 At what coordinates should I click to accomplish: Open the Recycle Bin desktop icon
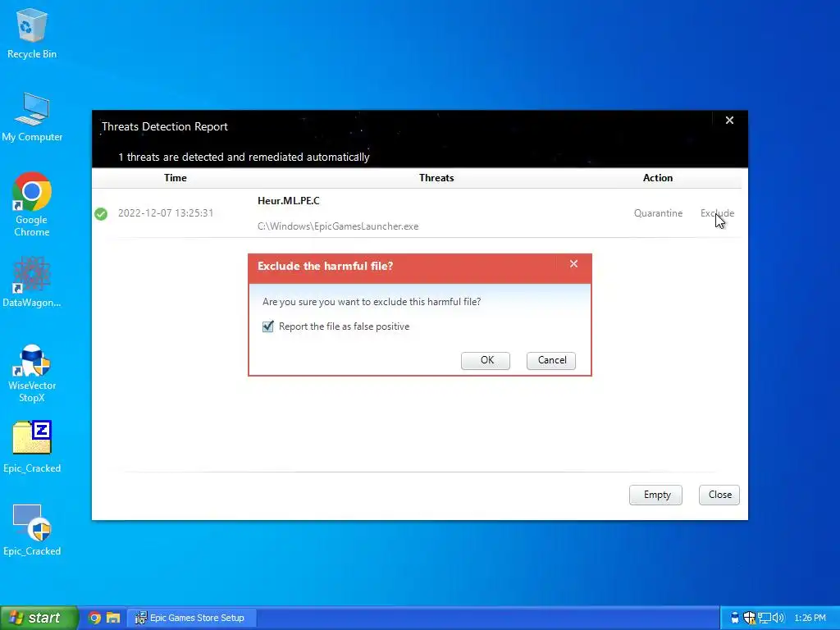coord(32,34)
